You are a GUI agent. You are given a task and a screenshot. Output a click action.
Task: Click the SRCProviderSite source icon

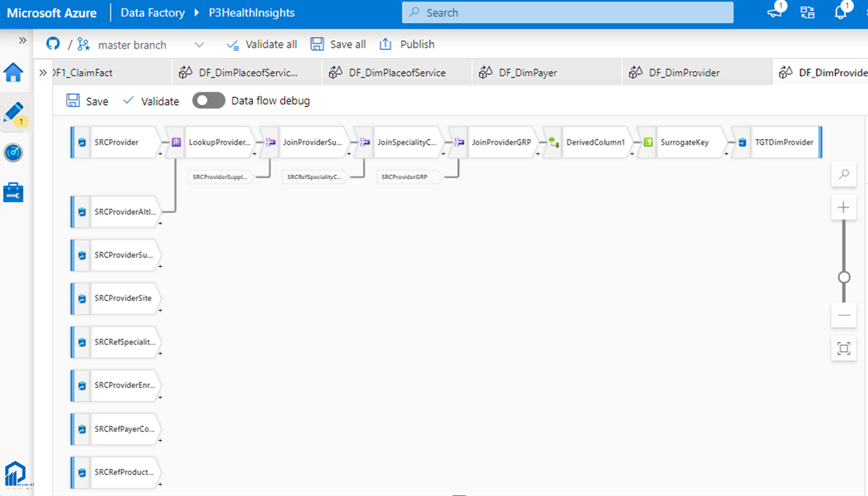click(82, 299)
